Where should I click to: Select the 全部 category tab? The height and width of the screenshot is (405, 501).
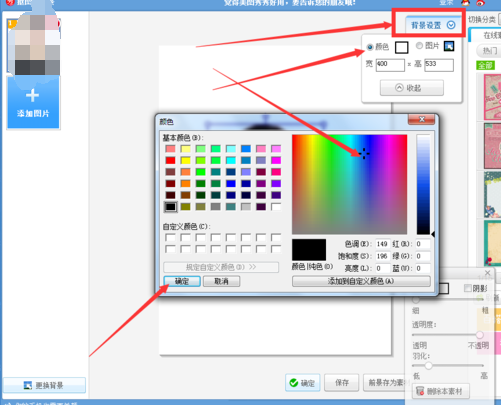485,65
